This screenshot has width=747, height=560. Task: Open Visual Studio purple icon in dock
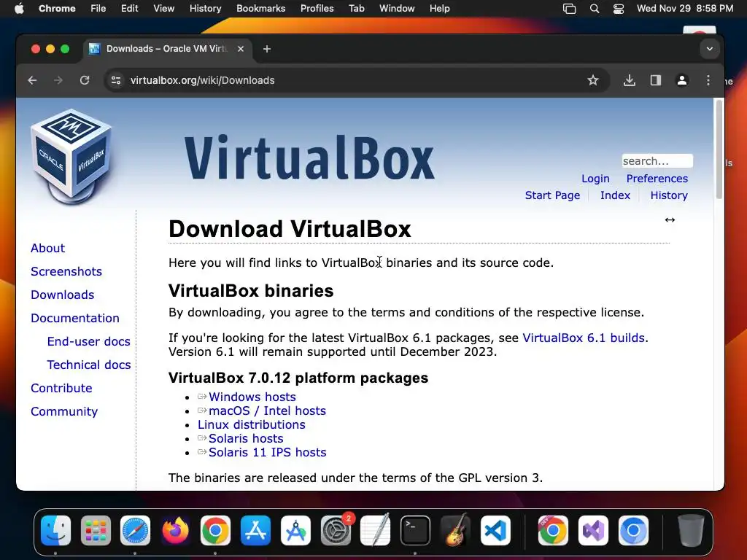pyautogui.click(x=593, y=531)
